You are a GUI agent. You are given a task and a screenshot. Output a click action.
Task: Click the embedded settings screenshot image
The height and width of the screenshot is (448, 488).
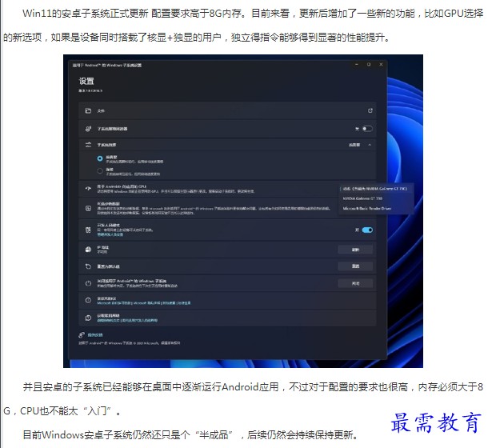pyautogui.click(x=243, y=211)
